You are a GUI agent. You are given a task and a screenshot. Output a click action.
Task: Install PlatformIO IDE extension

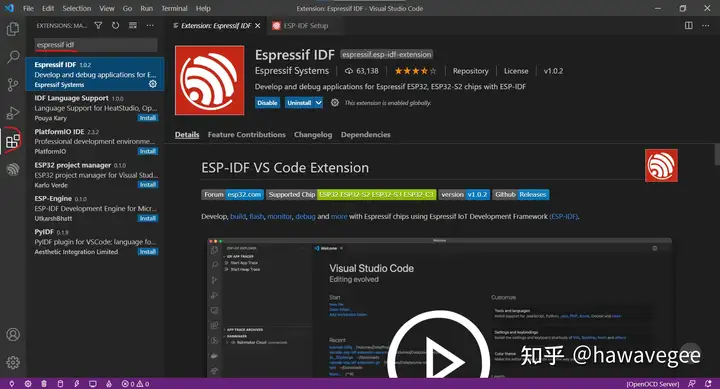tap(148, 151)
